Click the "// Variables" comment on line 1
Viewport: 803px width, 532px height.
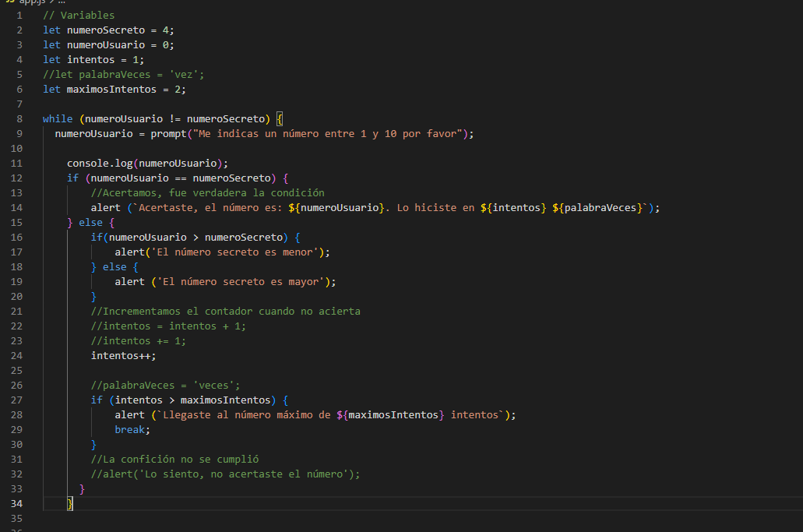point(79,16)
